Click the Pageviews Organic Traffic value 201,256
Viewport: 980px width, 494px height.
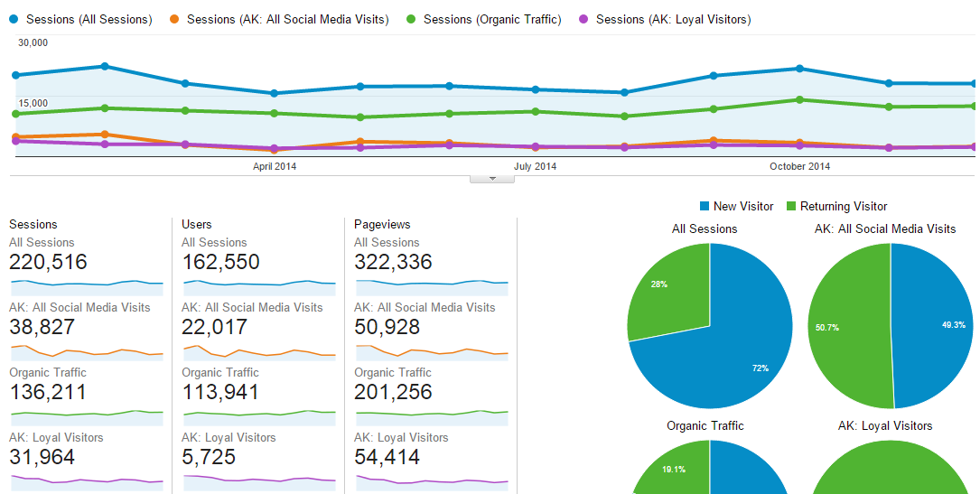click(393, 392)
